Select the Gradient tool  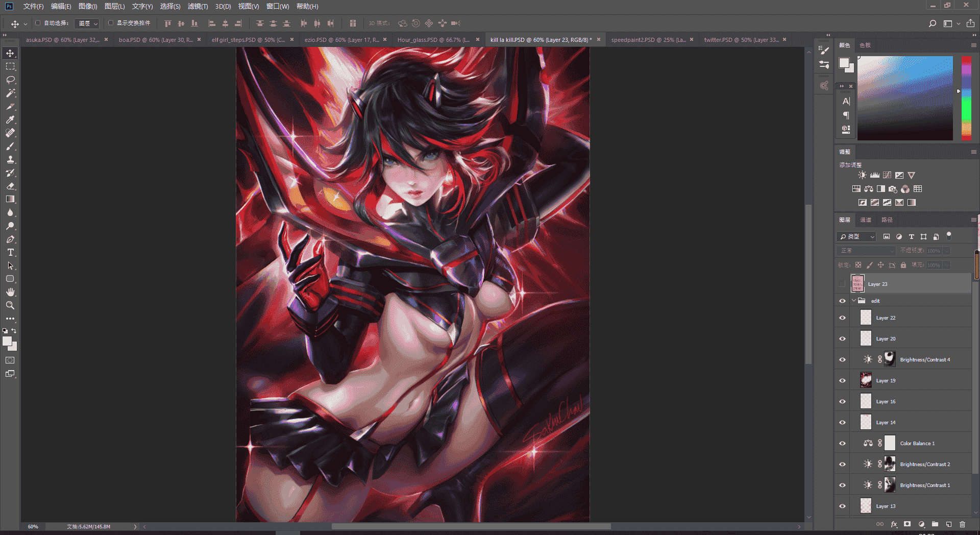[10, 199]
